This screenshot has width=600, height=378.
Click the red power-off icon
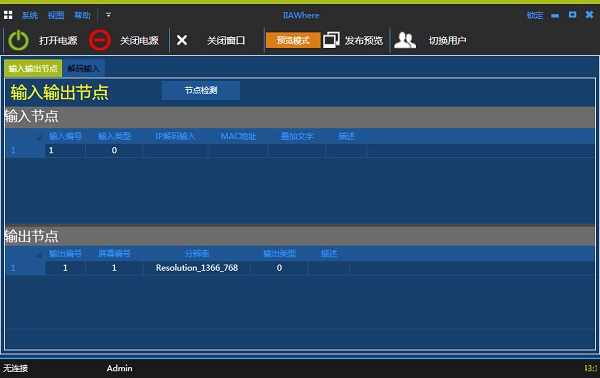100,40
